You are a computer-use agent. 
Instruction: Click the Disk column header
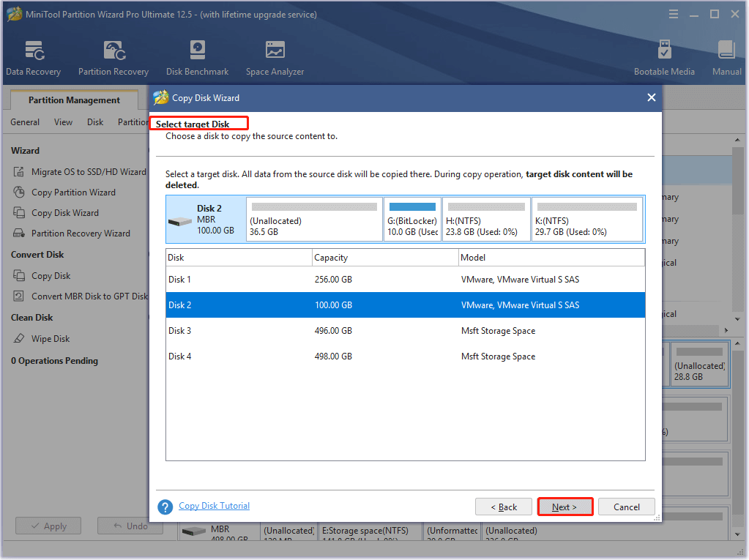239,258
